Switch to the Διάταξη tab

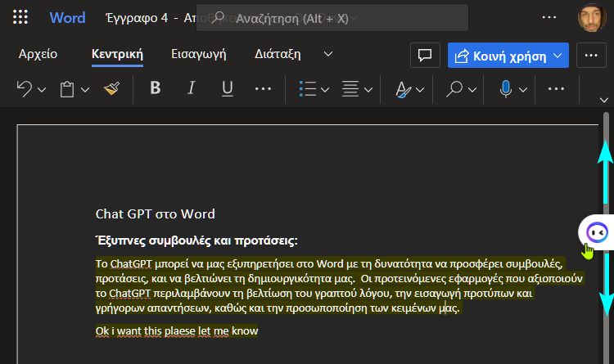pos(278,54)
